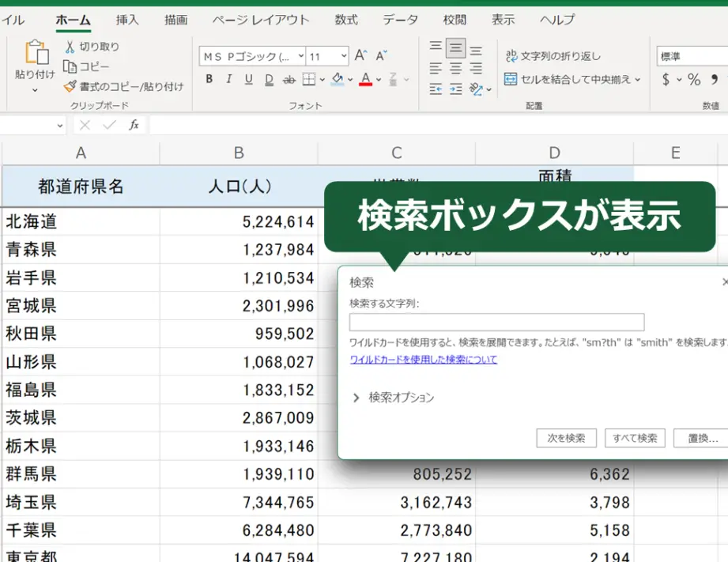Open the ワイルドカードを使用した検索について link
Image resolution: width=728 pixels, height=562 pixels.
tap(423, 360)
